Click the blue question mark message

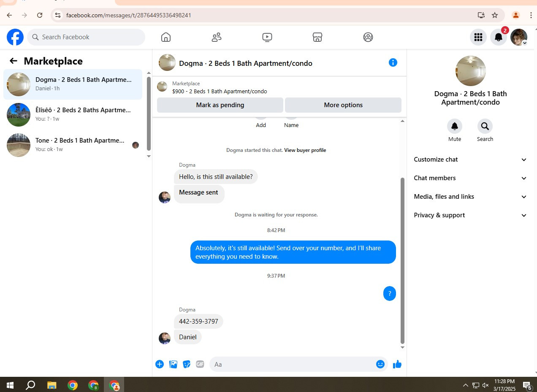[390, 294]
